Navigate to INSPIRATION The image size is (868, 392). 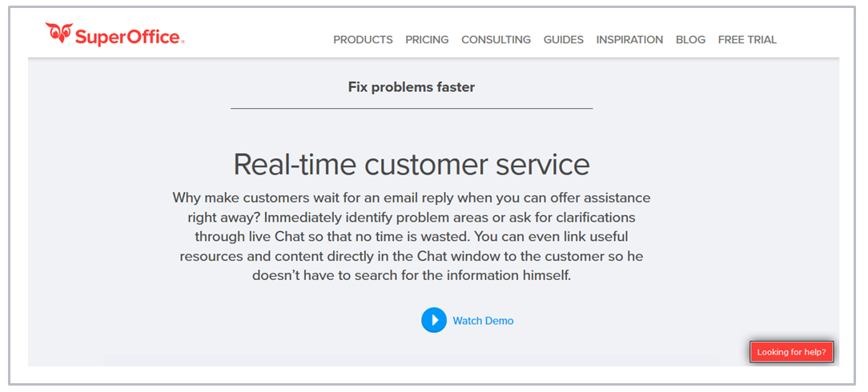pos(629,39)
